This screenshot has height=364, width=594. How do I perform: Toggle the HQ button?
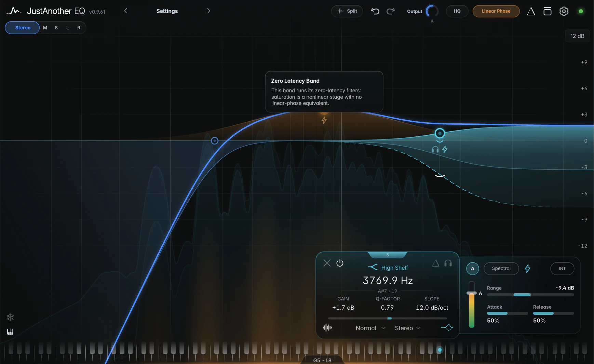coord(457,11)
